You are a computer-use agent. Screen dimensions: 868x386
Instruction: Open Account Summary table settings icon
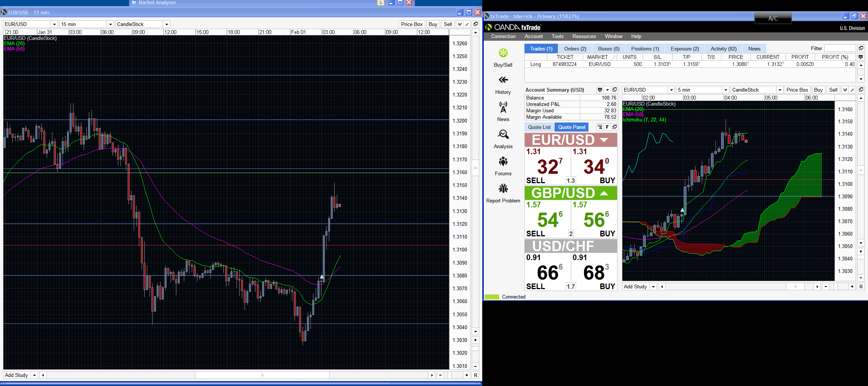coord(600,90)
